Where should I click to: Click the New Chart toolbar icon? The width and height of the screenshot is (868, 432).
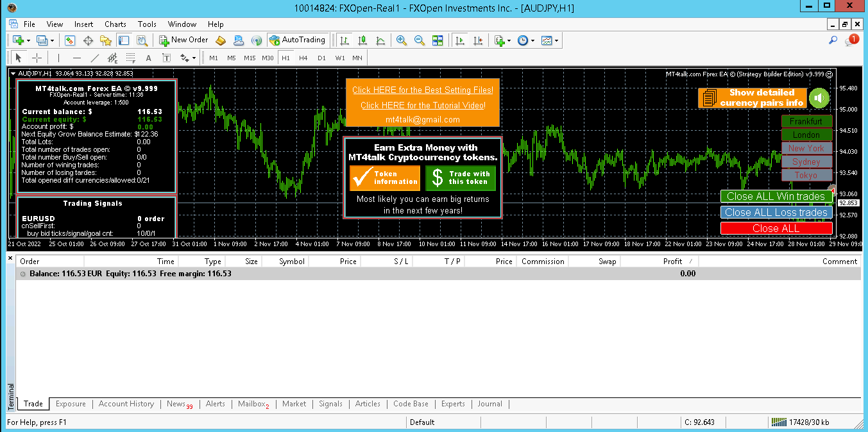coord(17,40)
